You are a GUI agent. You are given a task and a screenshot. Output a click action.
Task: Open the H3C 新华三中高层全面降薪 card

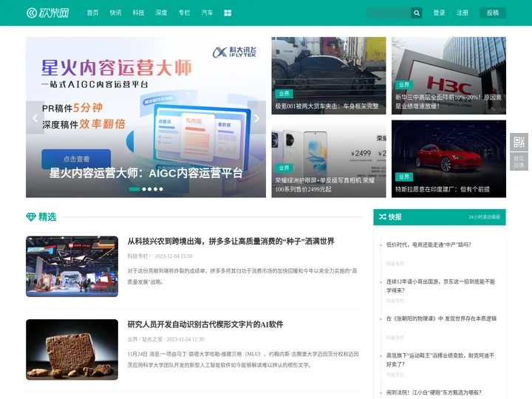(449, 75)
